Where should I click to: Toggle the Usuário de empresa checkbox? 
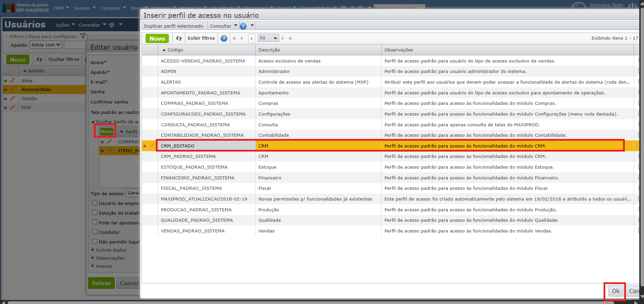tap(95, 203)
